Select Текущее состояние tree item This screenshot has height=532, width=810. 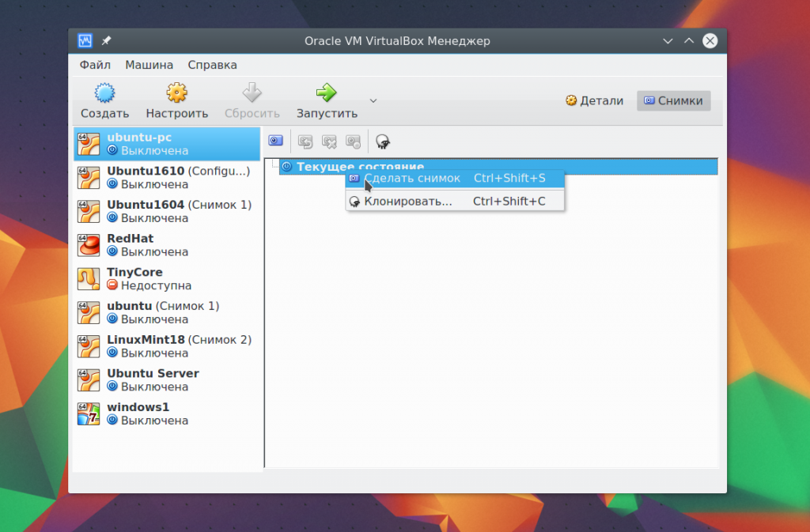point(498,167)
